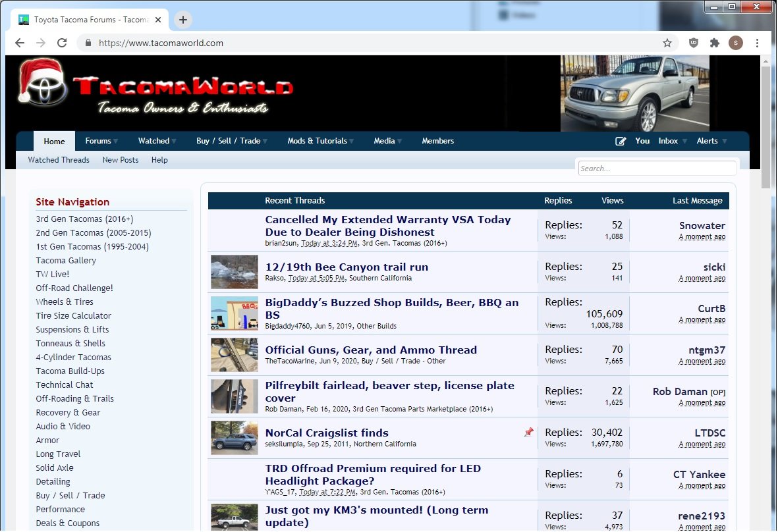Open the Southern California forum link
The width and height of the screenshot is (778, 532).
coord(381,278)
